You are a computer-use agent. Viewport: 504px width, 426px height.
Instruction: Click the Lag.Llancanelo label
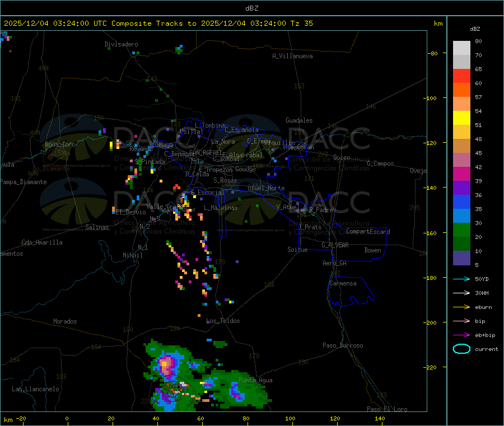coord(36,389)
